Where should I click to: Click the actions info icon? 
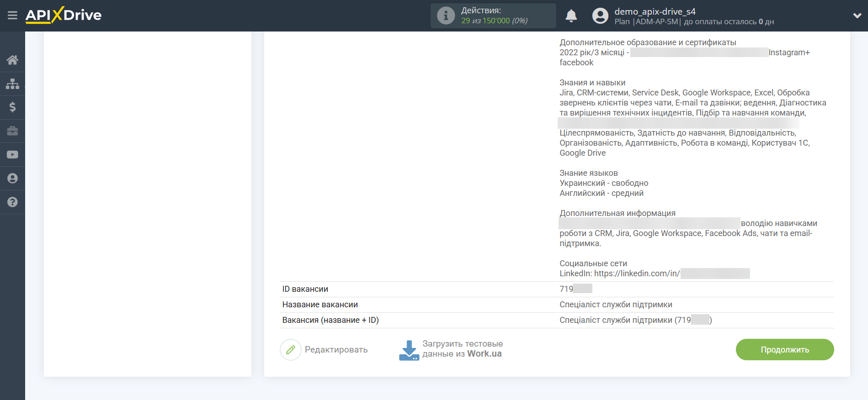coord(446,16)
